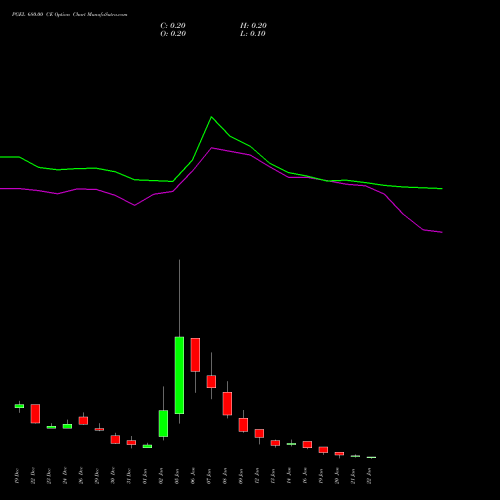Select the large red candle on 06 Jan
This screenshot has height=500, width=500.
pos(195,355)
